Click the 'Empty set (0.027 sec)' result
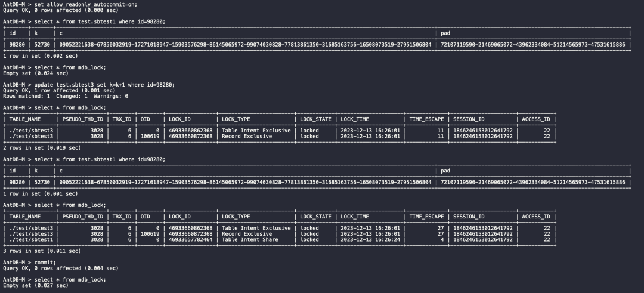 (35, 285)
